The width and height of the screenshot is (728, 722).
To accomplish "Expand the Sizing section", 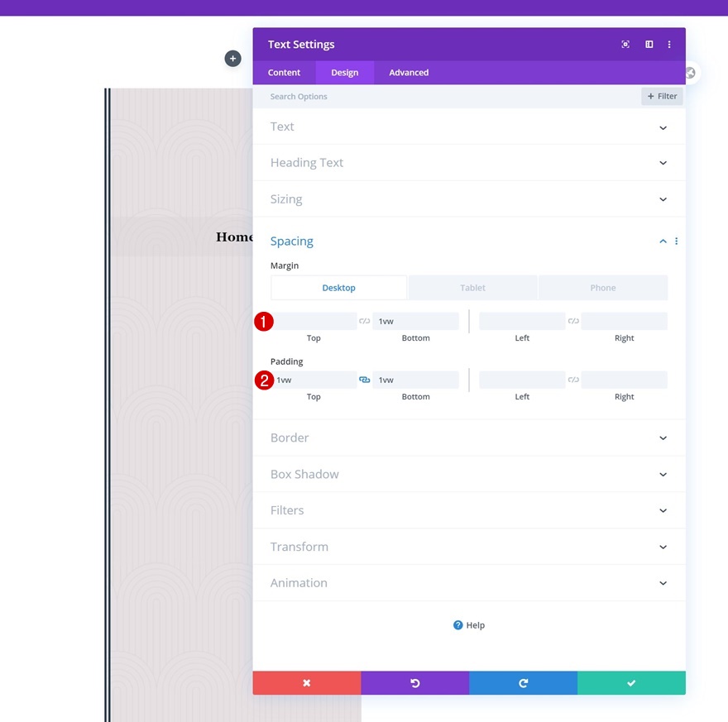I will click(469, 199).
